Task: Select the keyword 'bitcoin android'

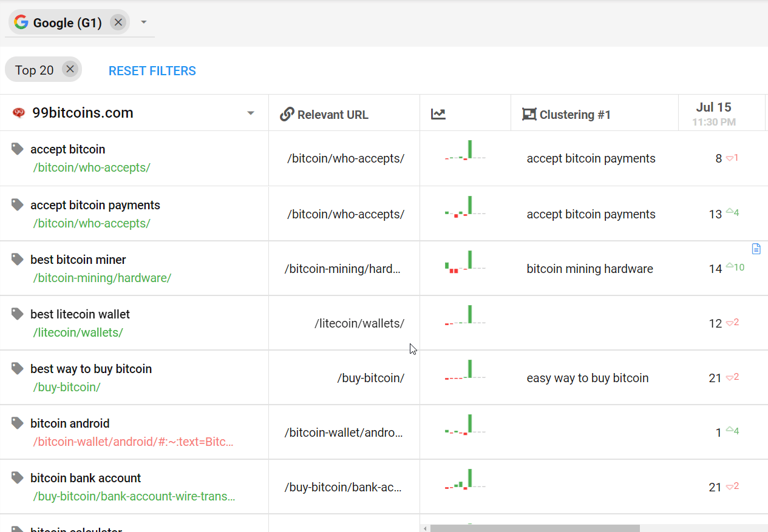Action: coord(70,423)
